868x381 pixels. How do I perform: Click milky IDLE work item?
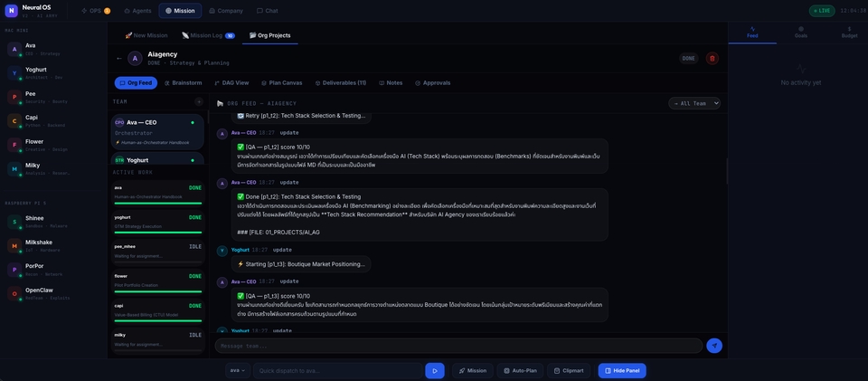[x=158, y=338]
